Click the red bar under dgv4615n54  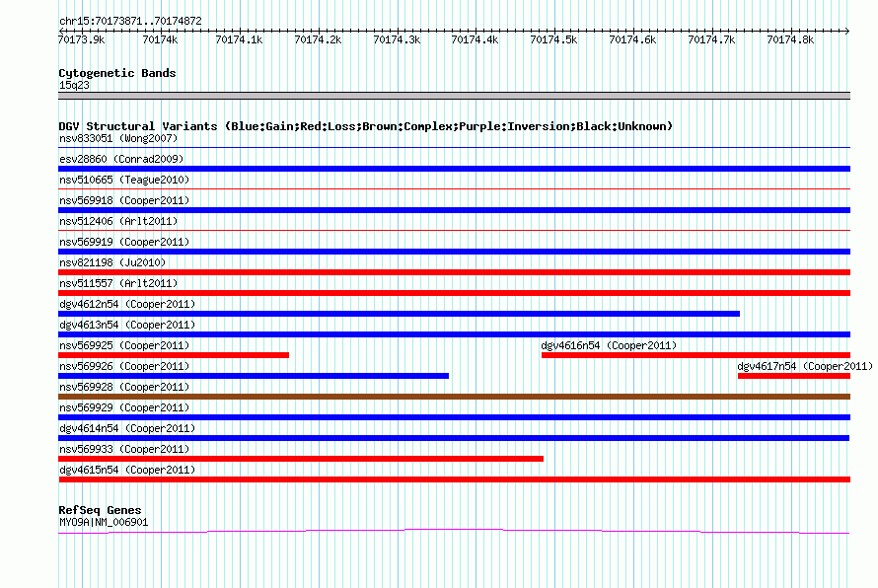(x=454, y=479)
